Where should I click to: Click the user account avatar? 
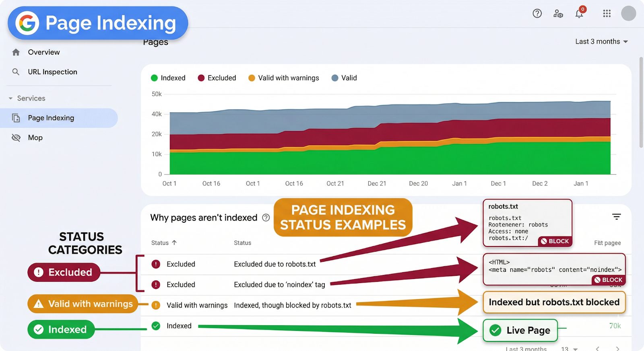point(628,13)
